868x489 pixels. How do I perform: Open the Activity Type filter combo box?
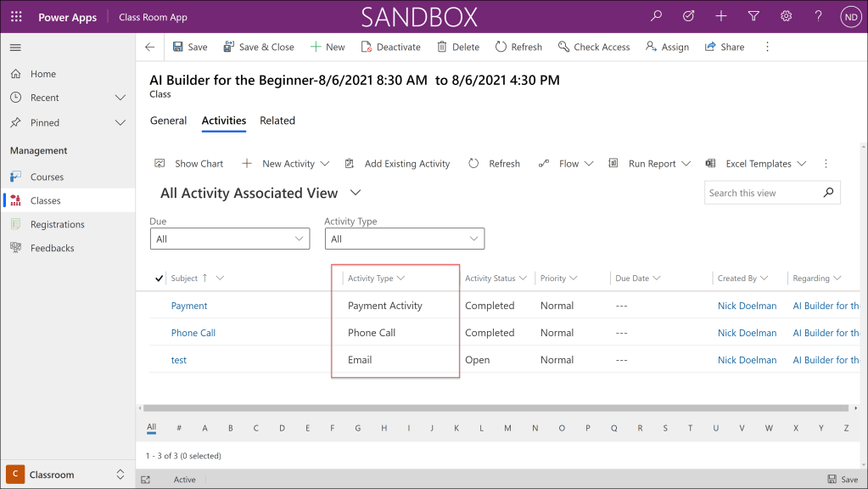tap(404, 239)
